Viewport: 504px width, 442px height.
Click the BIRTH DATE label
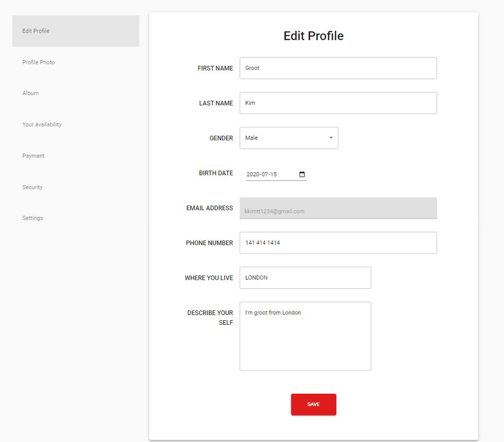coord(215,173)
